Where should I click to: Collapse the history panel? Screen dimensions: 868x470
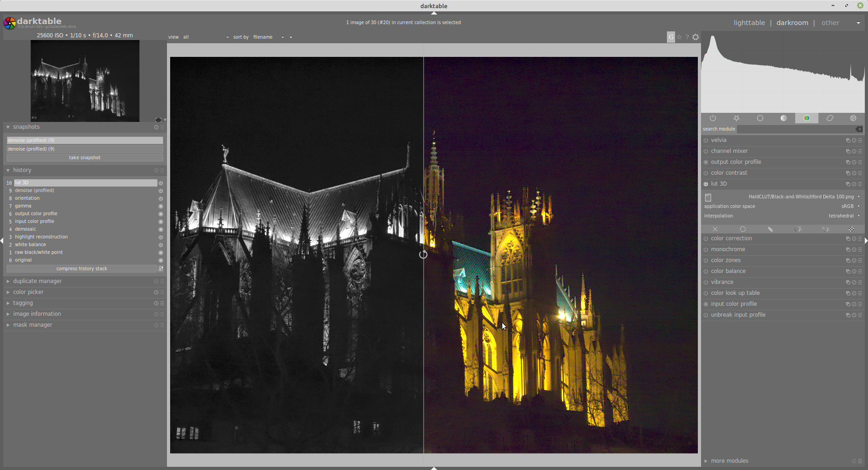pyautogui.click(x=8, y=171)
